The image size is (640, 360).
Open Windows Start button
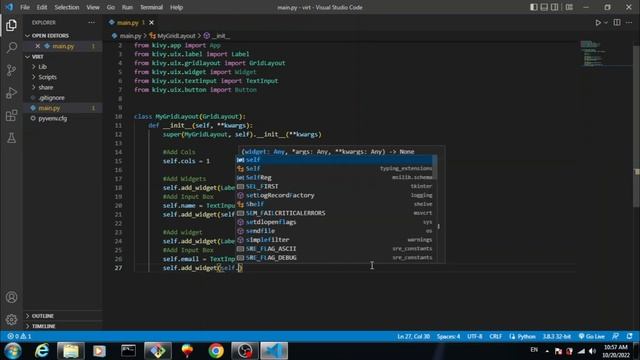pos(13,351)
